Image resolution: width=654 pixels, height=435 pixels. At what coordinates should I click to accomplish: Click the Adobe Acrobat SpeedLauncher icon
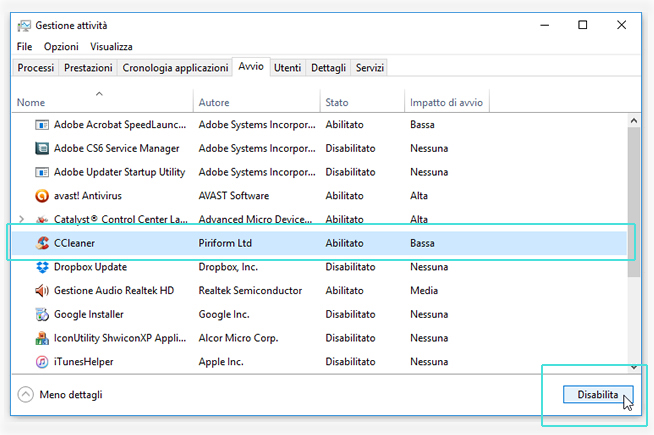tap(42, 125)
